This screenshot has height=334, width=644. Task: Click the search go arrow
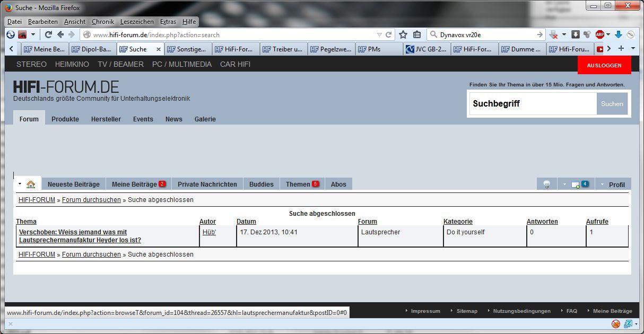coord(540,34)
